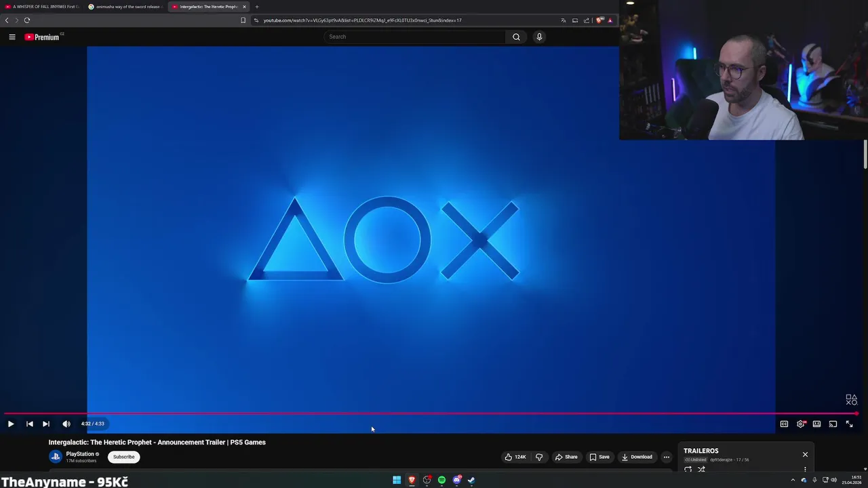Screen dimensions: 868x488
Task: Open Discord from the taskbar
Action: click(x=457, y=481)
